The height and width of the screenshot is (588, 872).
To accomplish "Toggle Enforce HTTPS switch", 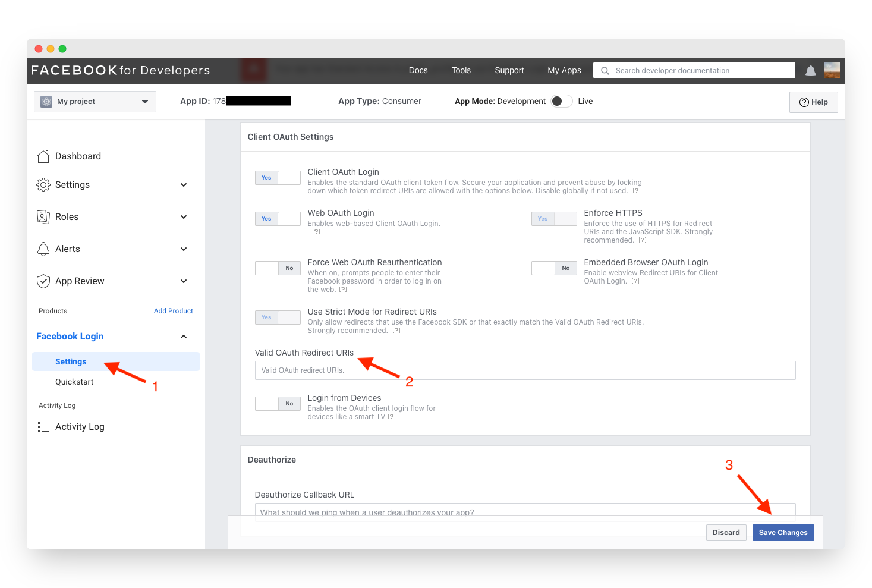I will coord(554,219).
